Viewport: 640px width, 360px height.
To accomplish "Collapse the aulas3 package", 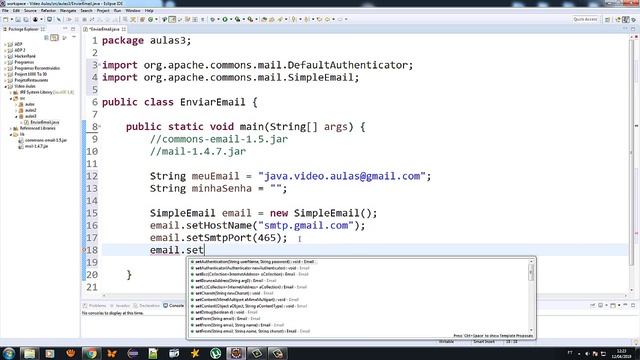I will tap(16, 116).
